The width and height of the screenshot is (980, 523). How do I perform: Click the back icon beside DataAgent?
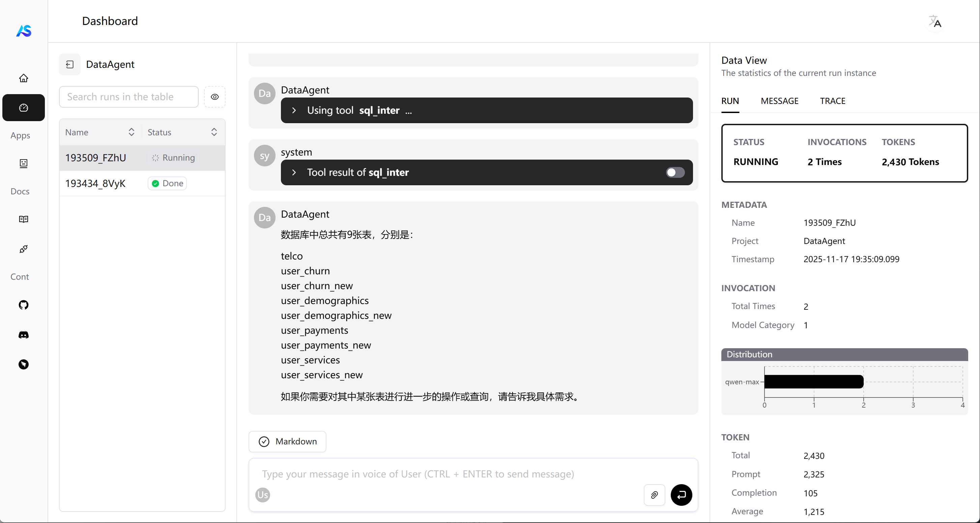(69, 64)
